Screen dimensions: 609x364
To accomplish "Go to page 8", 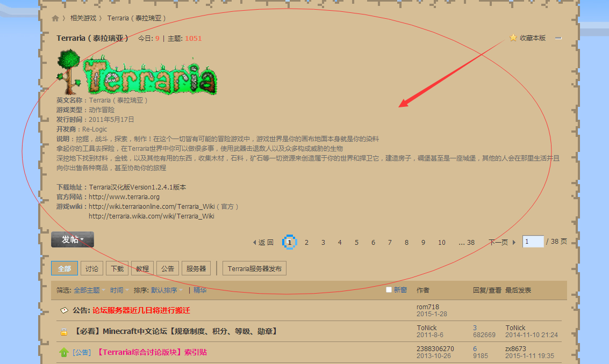I will pos(407,243).
